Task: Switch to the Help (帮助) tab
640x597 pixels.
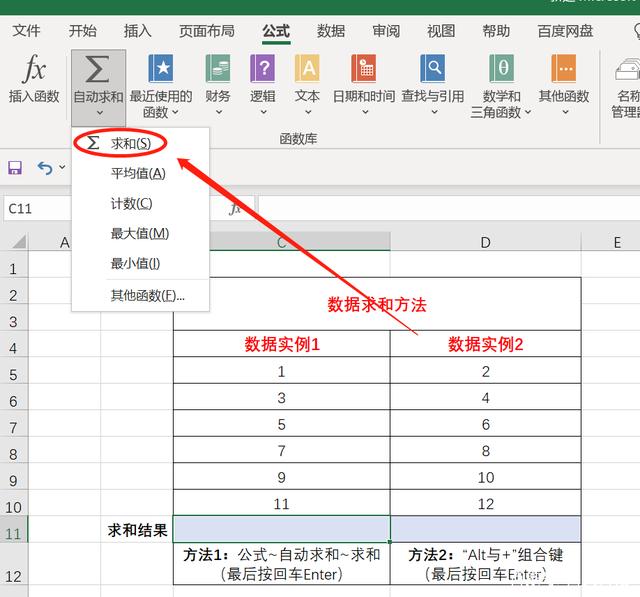Action: (496, 31)
